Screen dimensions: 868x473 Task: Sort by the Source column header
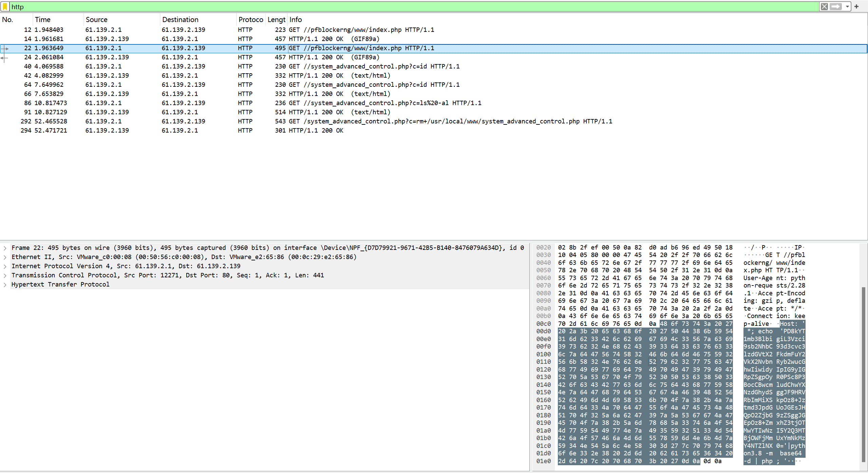96,20
